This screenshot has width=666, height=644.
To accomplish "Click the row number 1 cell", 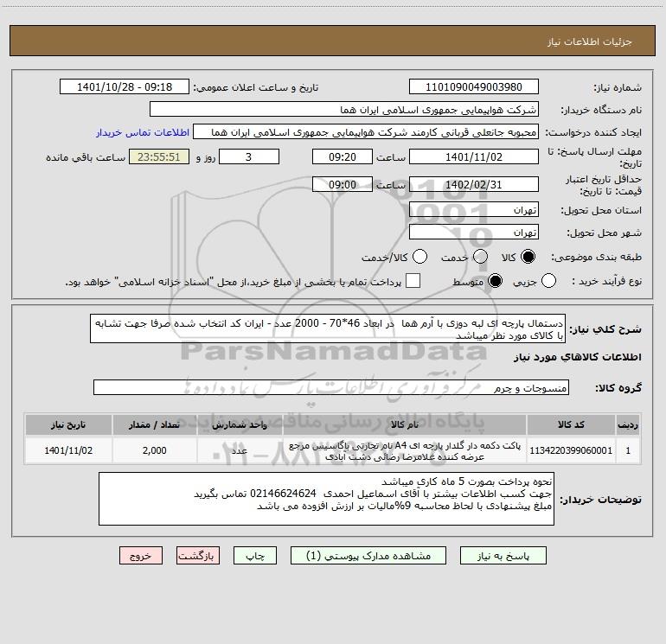I will pyautogui.click(x=628, y=450).
